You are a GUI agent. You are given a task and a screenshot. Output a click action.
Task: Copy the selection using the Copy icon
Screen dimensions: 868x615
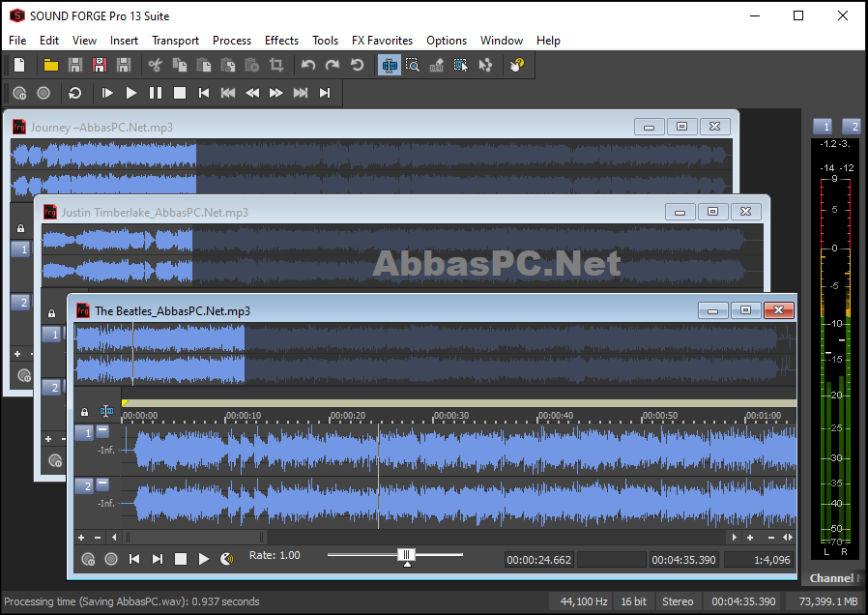point(180,66)
